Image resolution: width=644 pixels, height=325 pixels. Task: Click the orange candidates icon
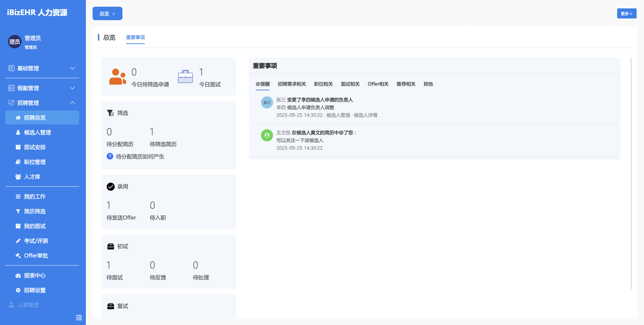117,77
